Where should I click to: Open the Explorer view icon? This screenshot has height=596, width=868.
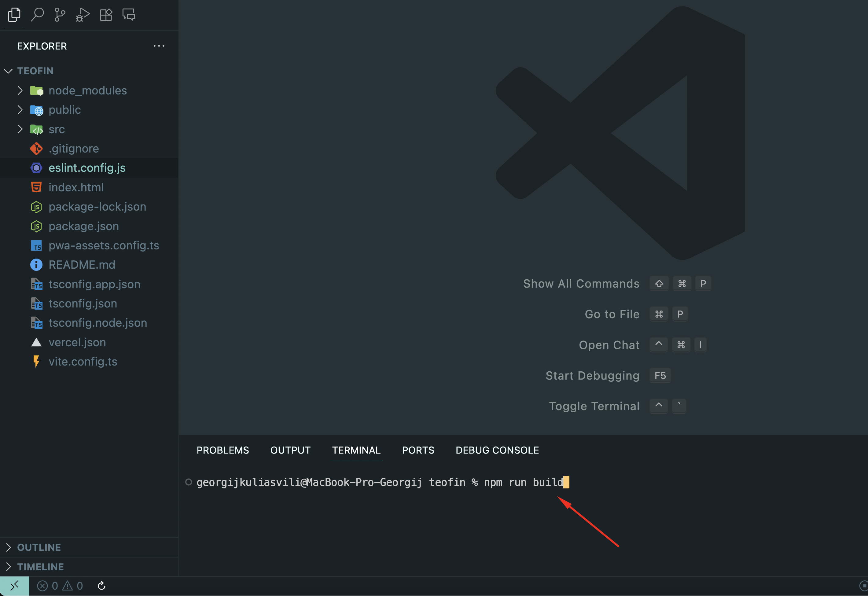pyautogui.click(x=14, y=15)
